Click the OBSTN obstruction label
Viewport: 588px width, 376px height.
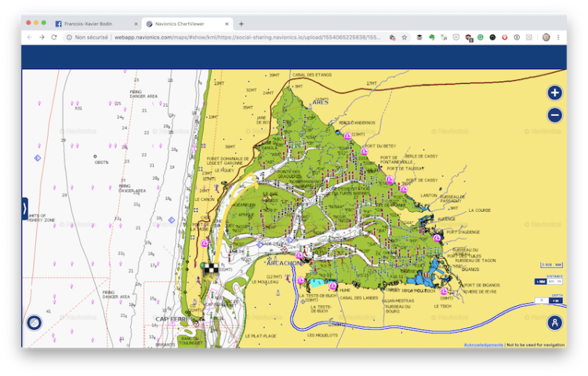click(x=101, y=162)
